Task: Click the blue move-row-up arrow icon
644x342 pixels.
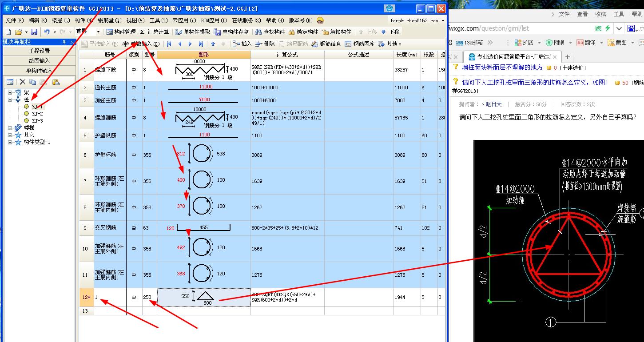Action: 213,44
